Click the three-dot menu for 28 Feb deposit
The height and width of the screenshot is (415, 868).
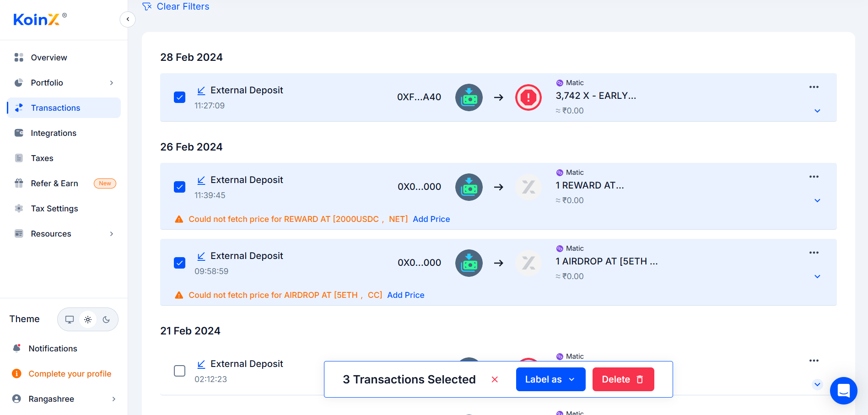tap(814, 87)
